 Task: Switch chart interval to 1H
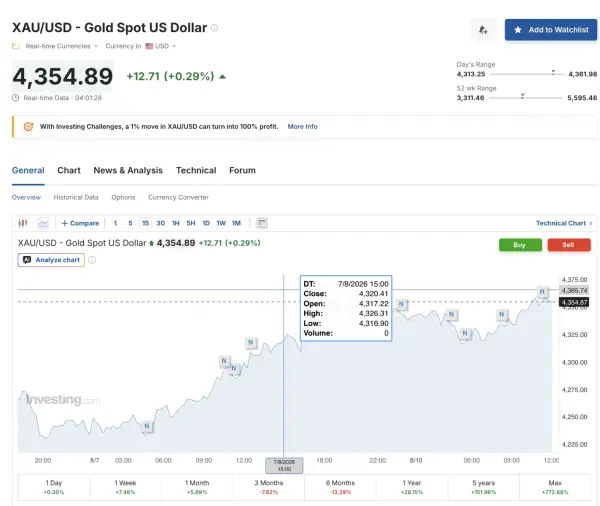pos(176,223)
